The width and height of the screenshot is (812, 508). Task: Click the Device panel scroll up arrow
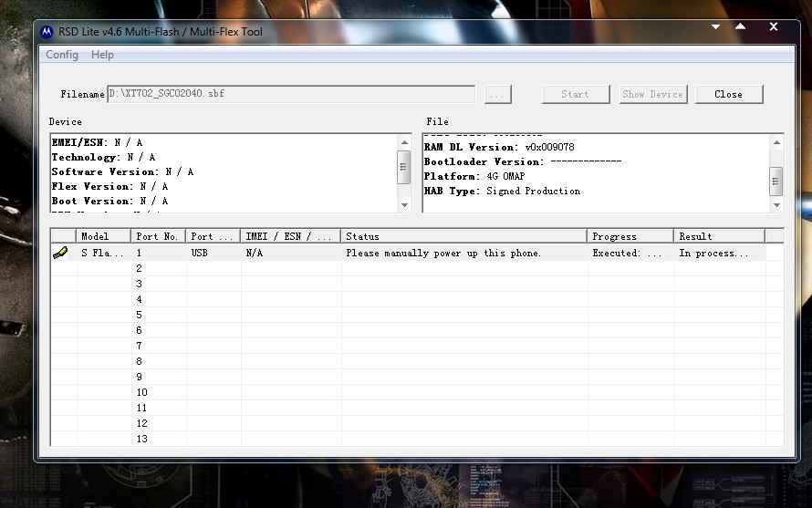(x=404, y=142)
